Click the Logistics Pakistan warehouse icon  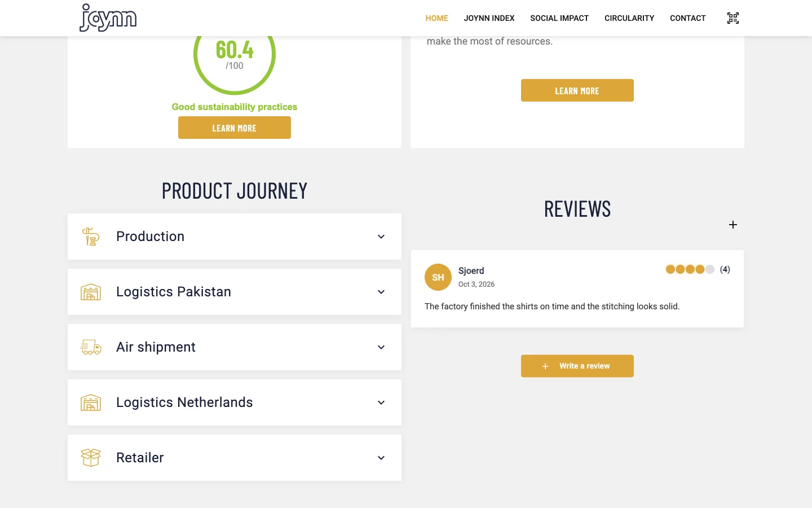click(91, 292)
